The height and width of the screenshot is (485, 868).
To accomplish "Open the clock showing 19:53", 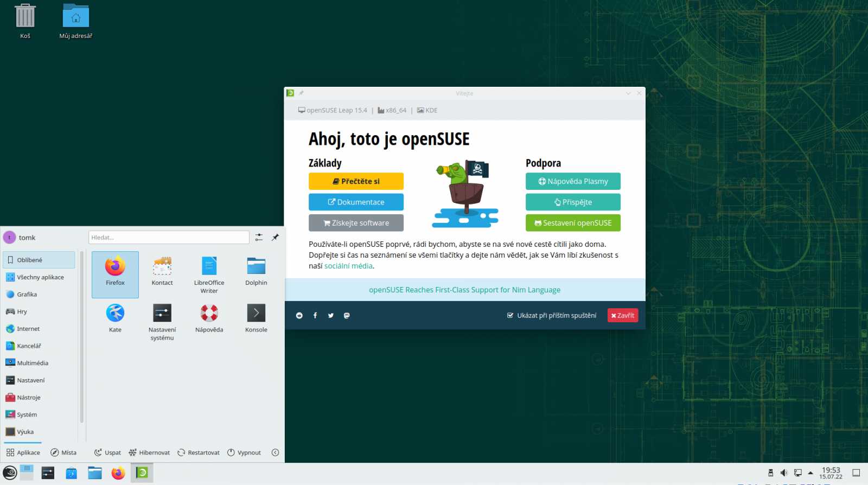I will (x=831, y=473).
